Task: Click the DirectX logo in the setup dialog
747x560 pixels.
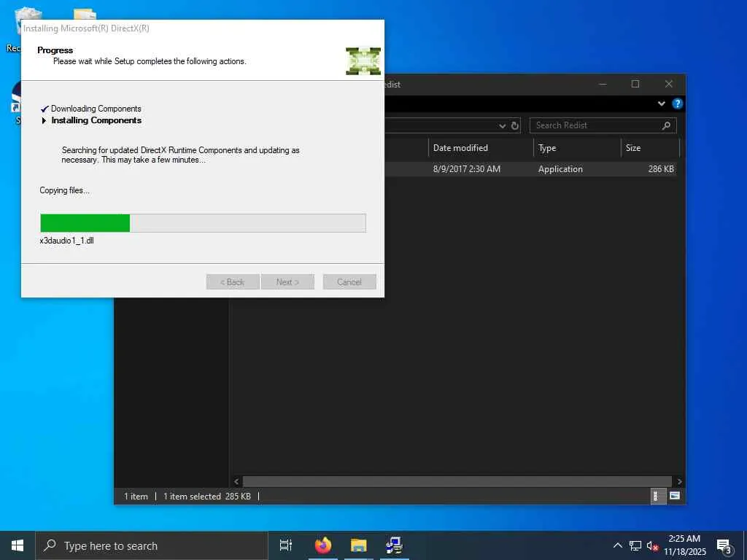Action: (x=363, y=61)
